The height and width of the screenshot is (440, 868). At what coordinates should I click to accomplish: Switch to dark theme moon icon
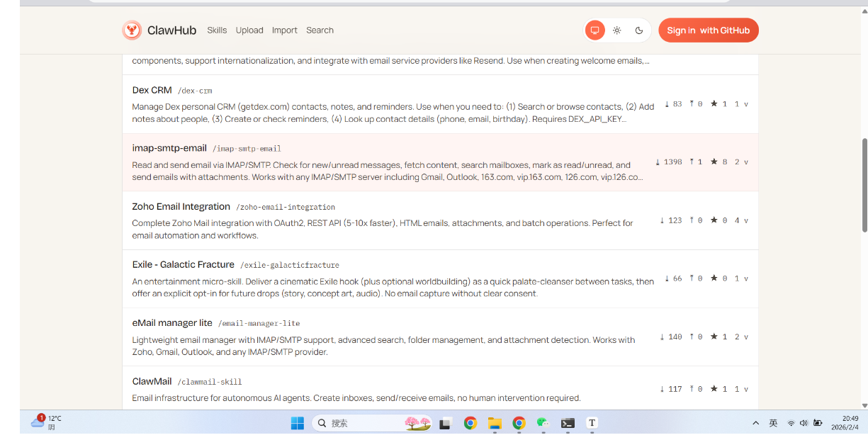coord(639,30)
